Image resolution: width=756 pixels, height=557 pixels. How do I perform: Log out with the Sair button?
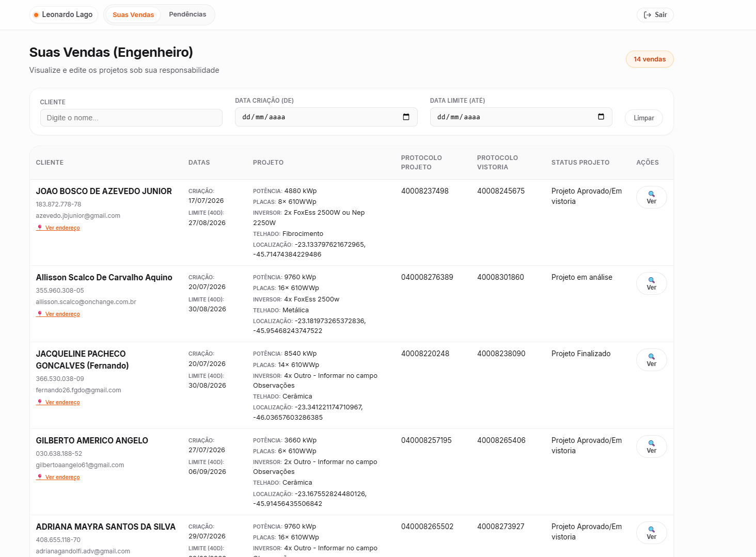[x=655, y=15]
